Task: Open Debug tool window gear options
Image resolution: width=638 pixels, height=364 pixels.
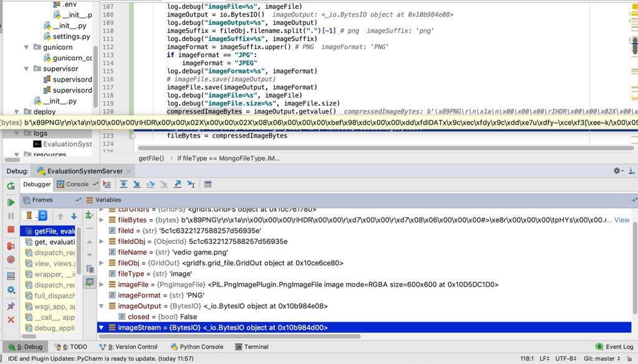Action: click(x=617, y=171)
